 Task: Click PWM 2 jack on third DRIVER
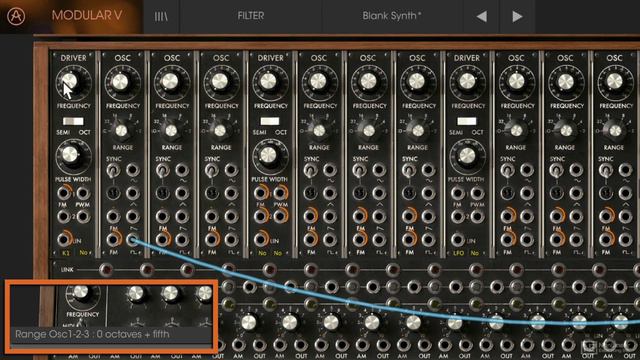[477, 216]
